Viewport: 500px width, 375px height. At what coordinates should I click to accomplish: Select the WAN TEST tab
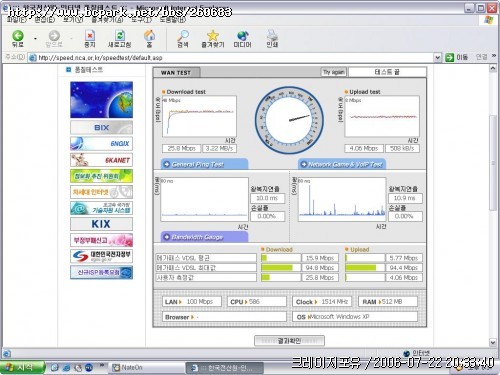(176, 72)
